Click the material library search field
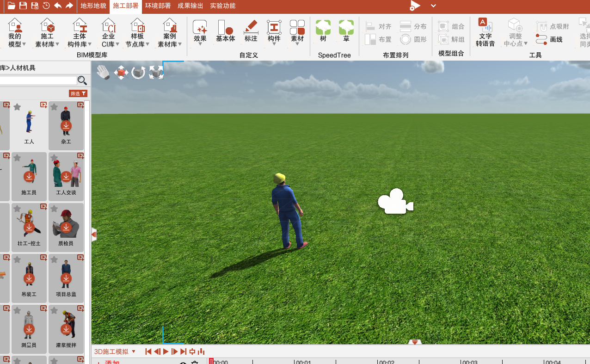The image size is (590, 364). click(x=38, y=80)
